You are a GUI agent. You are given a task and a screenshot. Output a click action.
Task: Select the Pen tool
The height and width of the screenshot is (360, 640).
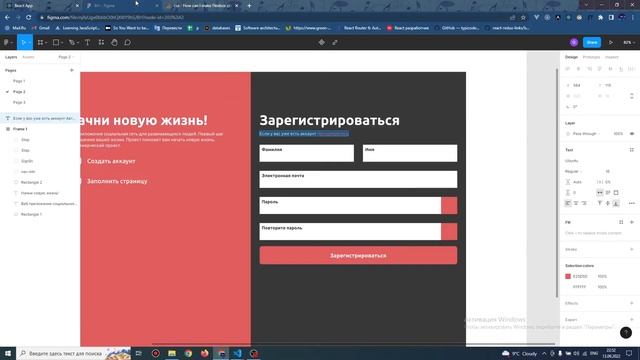click(x=72, y=42)
